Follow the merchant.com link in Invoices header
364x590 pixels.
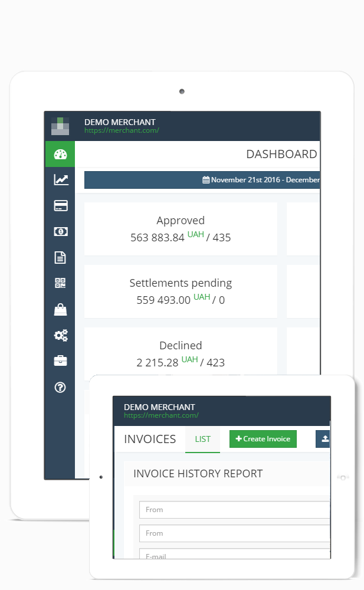161,415
